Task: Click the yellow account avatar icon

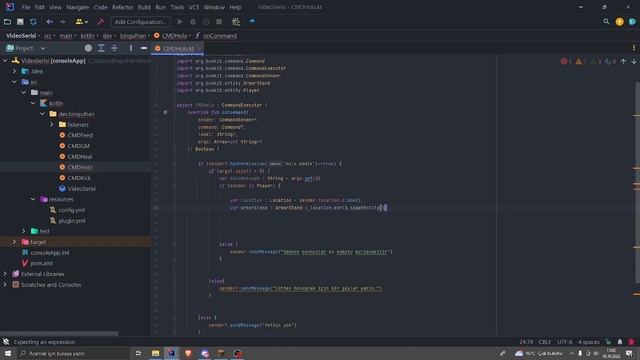Action: coord(620,22)
